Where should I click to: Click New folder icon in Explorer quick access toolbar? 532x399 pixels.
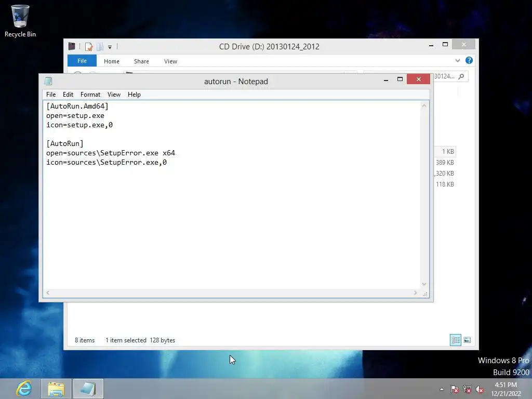click(x=100, y=46)
